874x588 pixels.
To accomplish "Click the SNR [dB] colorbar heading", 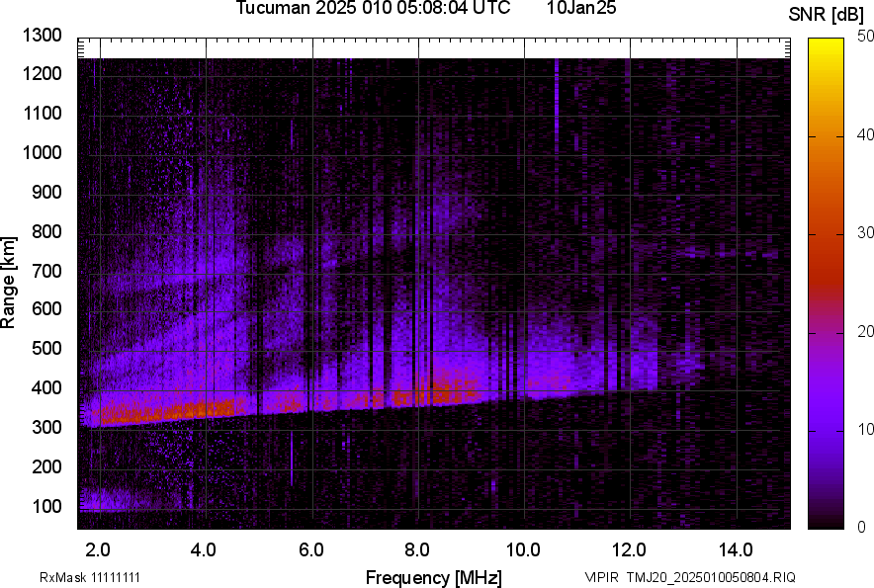I will coord(827,14).
